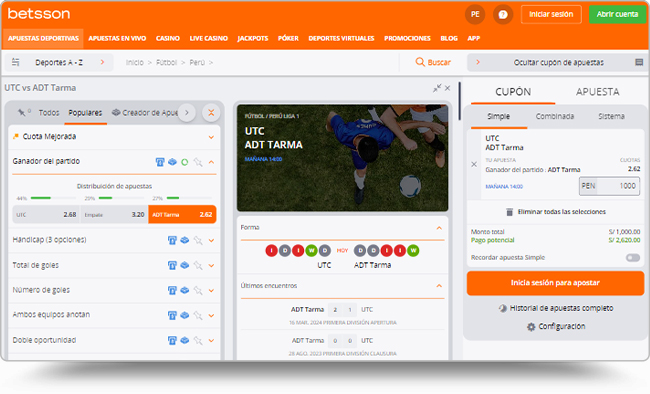Open the help question-mark icon

(x=503, y=15)
